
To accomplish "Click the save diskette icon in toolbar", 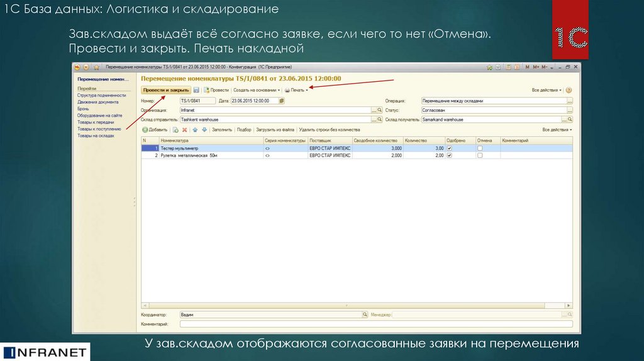I will pos(196,90).
